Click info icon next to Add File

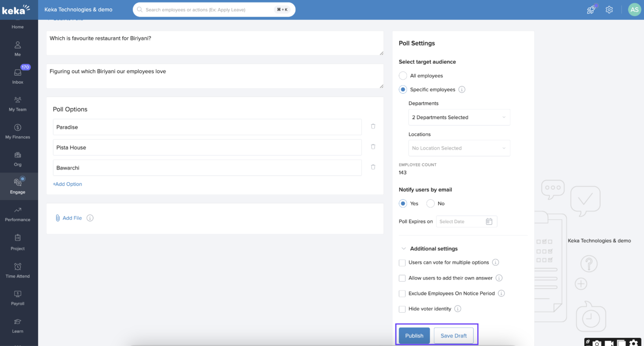[90, 218]
